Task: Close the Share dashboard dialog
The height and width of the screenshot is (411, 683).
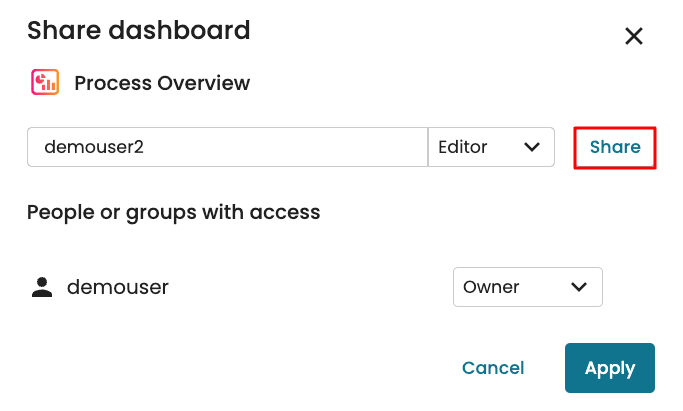Action: (x=633, y=37)
